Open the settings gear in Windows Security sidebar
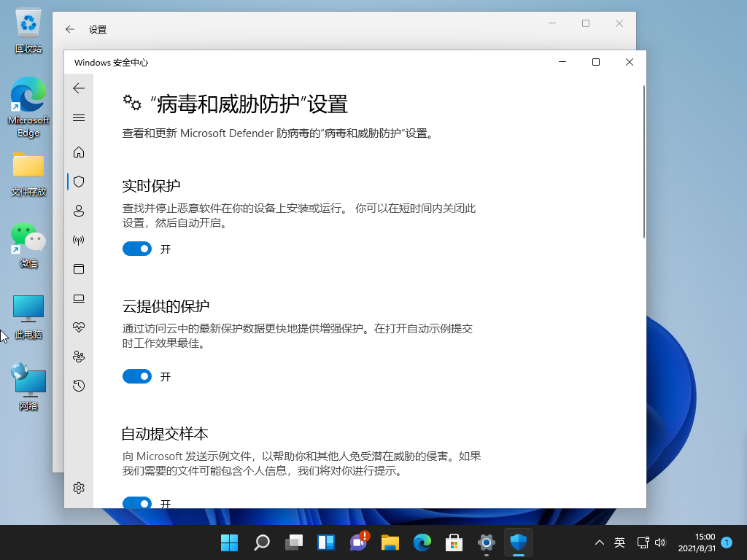Screen dimensions: 747x560 pyautogui.click(x=79, y=488)
